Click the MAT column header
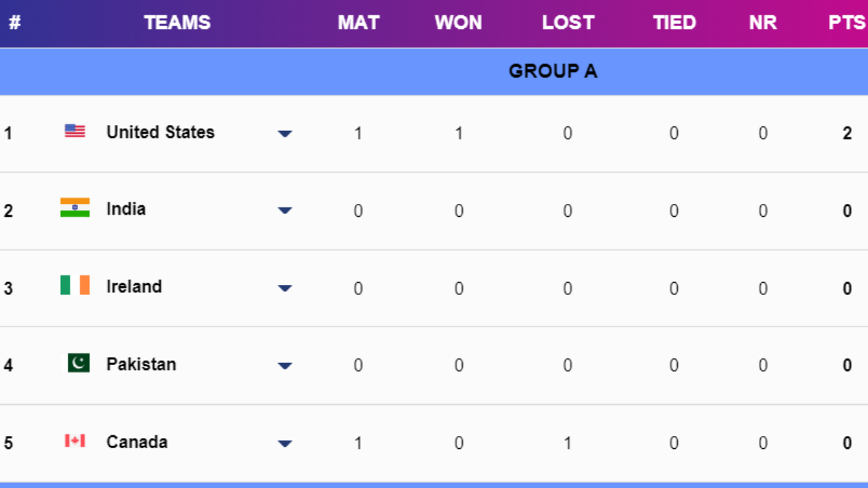The height and width of the screenshot is (488, 868). 358,22
